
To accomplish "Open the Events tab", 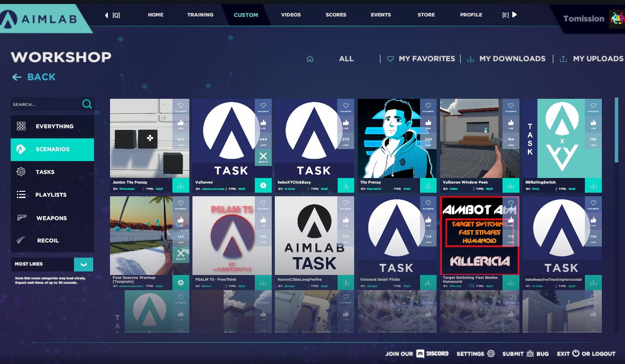I will [381, 15].
